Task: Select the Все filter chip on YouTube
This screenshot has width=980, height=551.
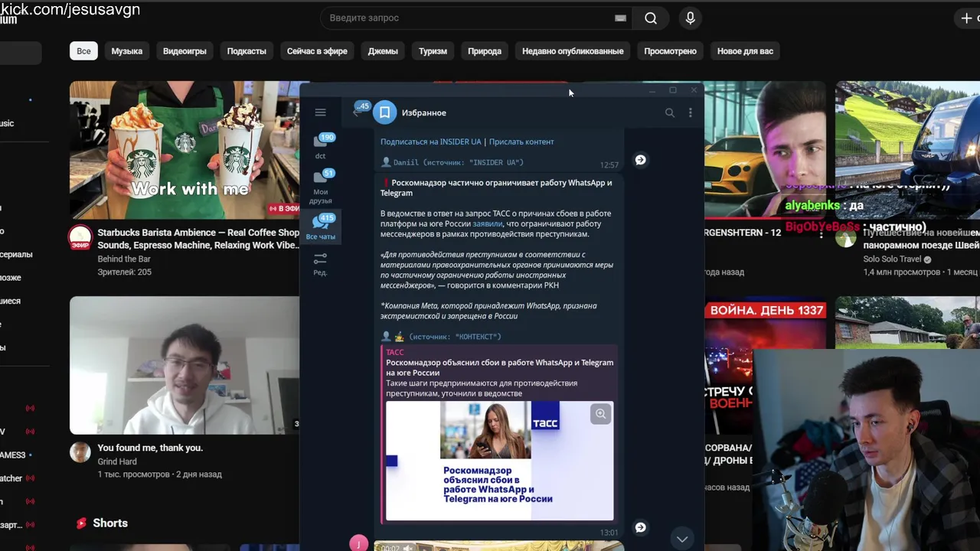Action: point(83,51)
